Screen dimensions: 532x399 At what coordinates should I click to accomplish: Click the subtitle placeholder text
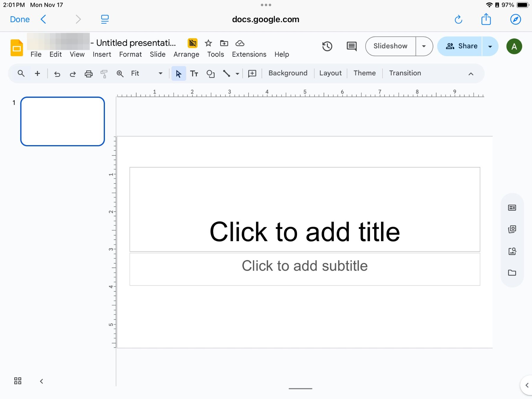pos(305,266)
